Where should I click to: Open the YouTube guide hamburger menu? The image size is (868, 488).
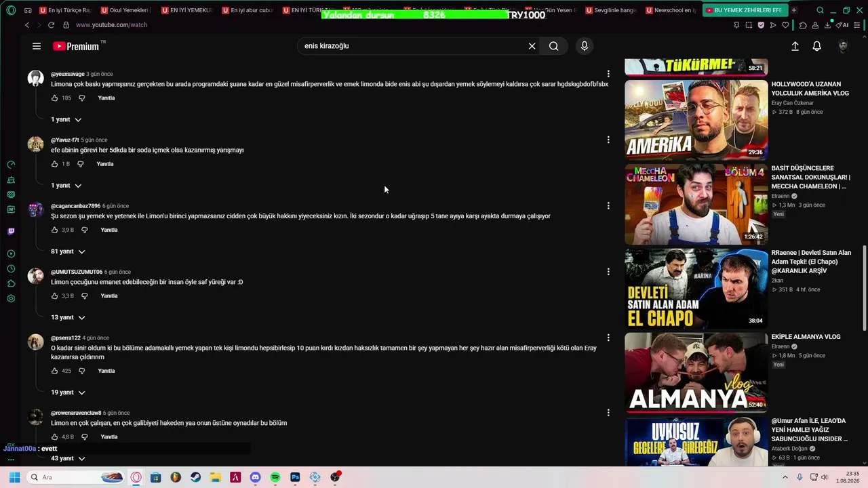click(37, 46)
